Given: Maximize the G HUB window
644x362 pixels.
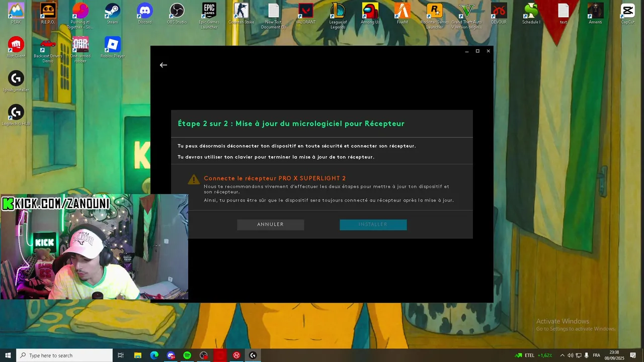Looking at the screenshot, I should tap(477, 51).
